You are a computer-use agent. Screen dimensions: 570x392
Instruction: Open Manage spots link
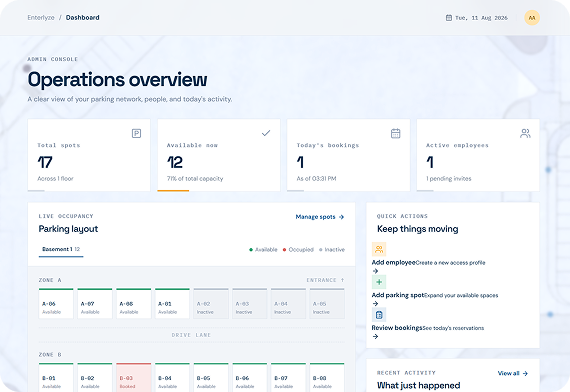pos(320,217)
